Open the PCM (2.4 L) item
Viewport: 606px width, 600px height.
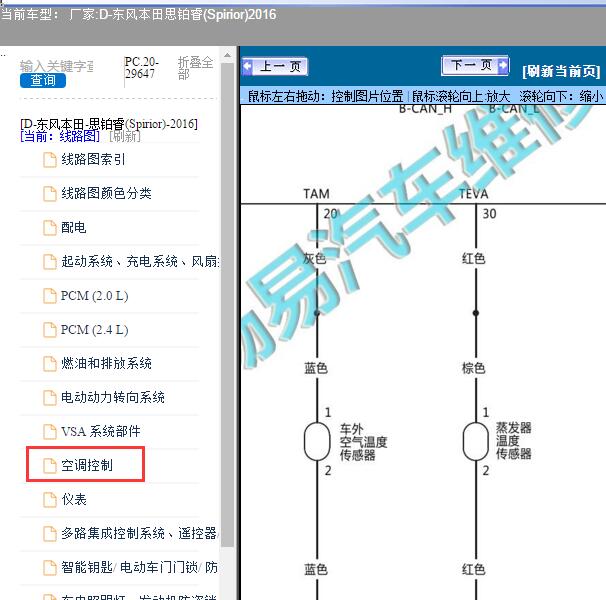pyautogui.click(x=95, y=329)
